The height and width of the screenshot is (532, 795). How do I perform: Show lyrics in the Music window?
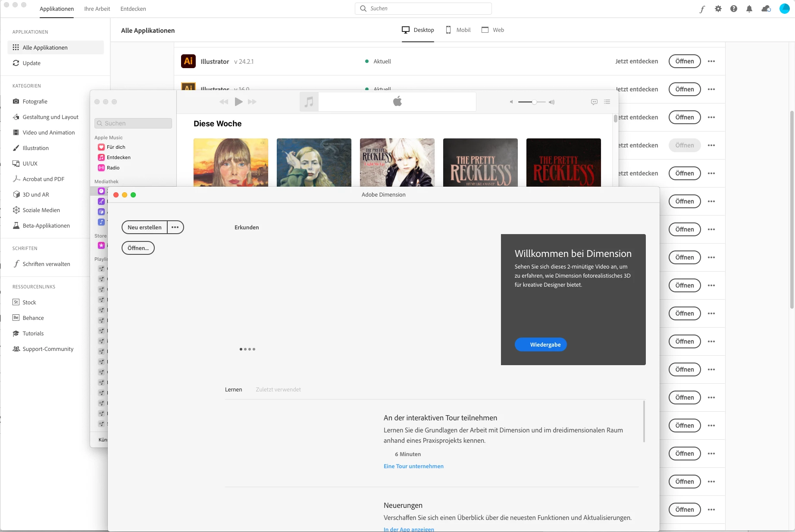pos(594,102)
